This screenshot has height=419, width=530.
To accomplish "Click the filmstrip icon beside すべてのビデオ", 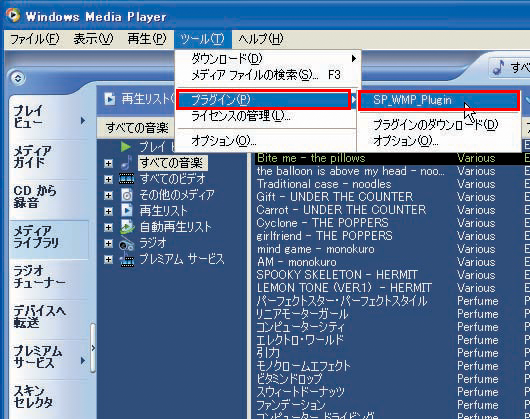I will coord(126,178).
